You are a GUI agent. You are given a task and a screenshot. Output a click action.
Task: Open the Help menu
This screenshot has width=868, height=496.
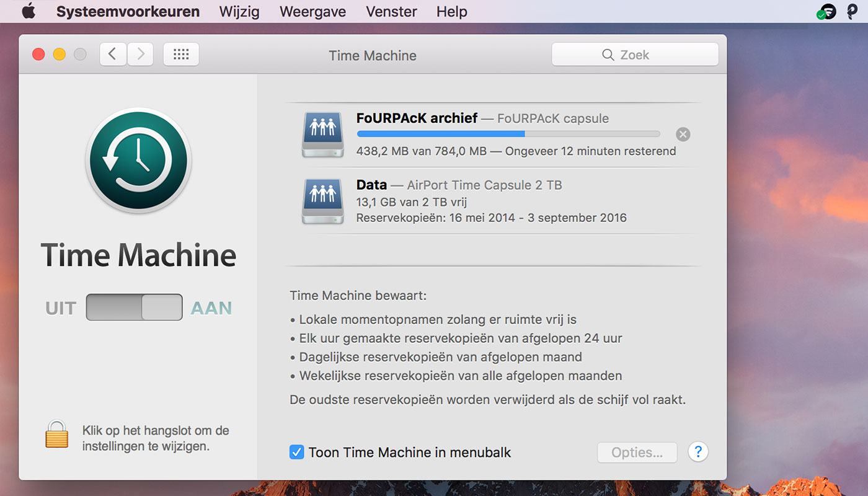point(451,11)
